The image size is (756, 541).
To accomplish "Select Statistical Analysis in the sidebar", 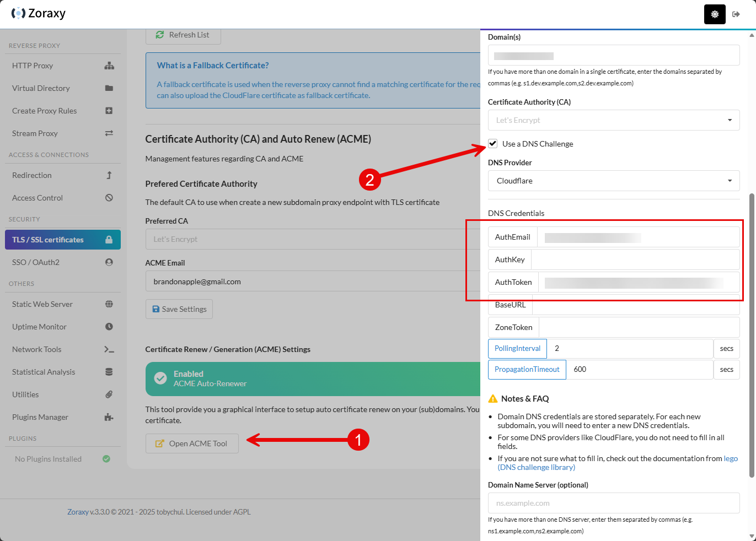I will [x=63, y=372].
